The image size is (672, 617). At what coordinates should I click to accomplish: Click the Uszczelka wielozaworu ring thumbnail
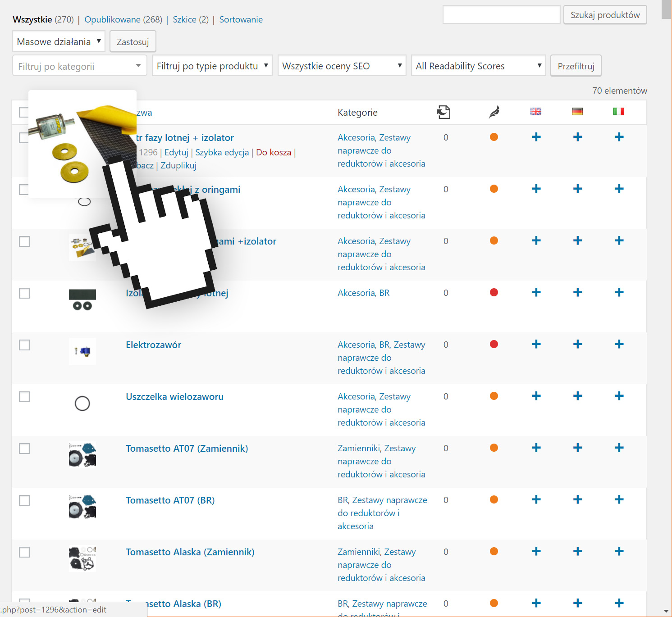[x=82, y=403]
